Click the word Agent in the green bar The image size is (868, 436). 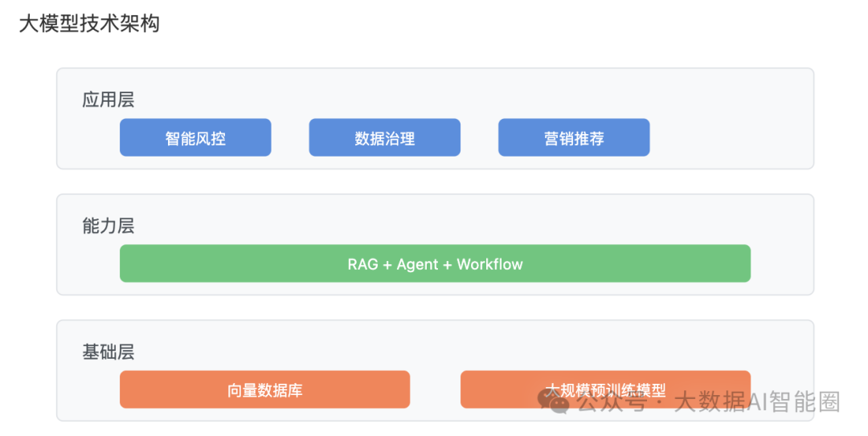point(417,265)
